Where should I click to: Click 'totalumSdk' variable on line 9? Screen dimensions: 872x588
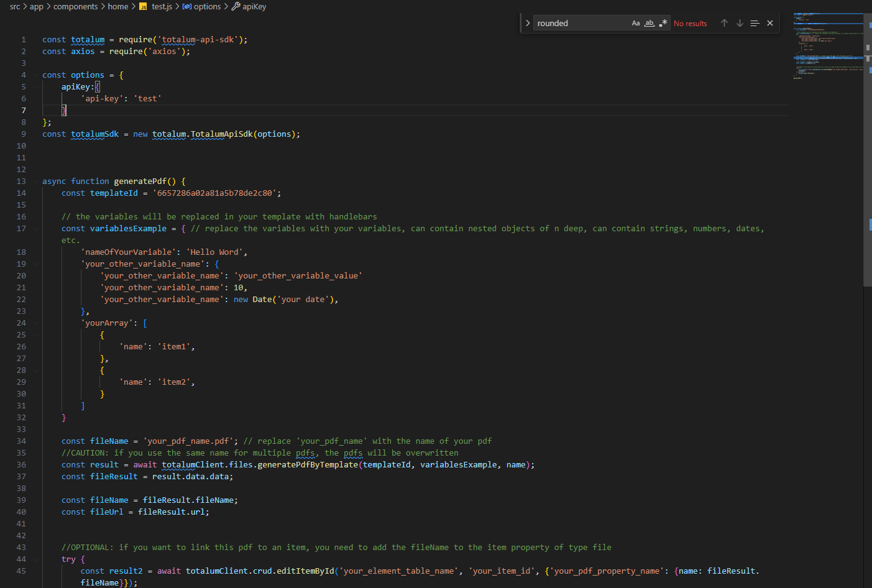94,134
